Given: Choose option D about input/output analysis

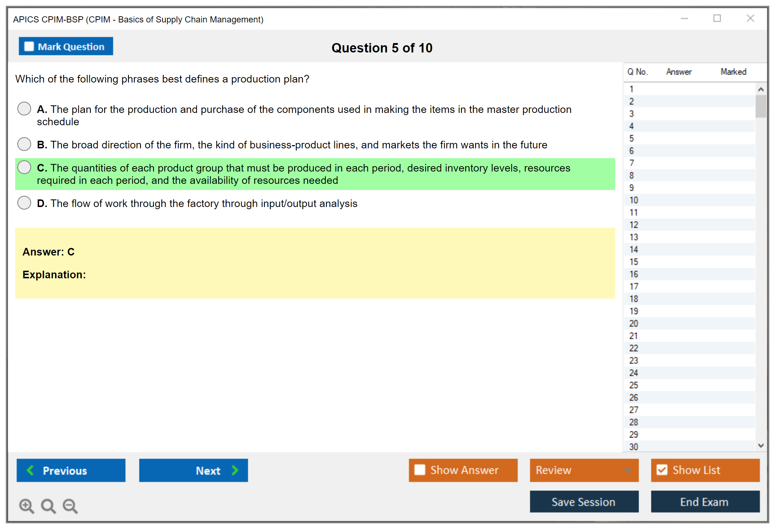Looking at the screenshot, I should [x=24, y=203].
